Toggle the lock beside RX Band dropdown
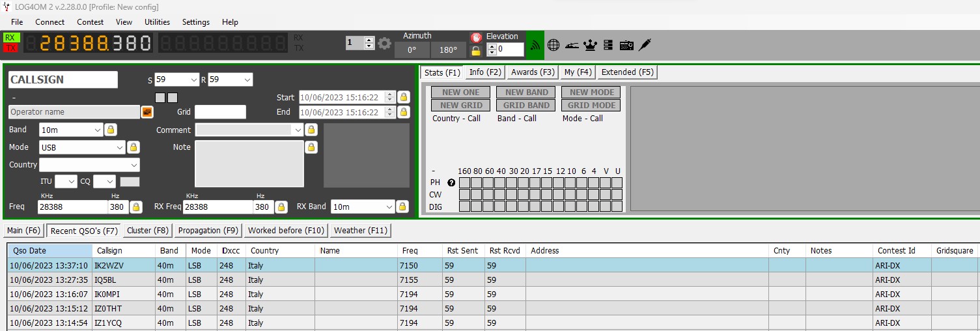The height and width of the screenshot is (331, 980). [x=403, y=207]
